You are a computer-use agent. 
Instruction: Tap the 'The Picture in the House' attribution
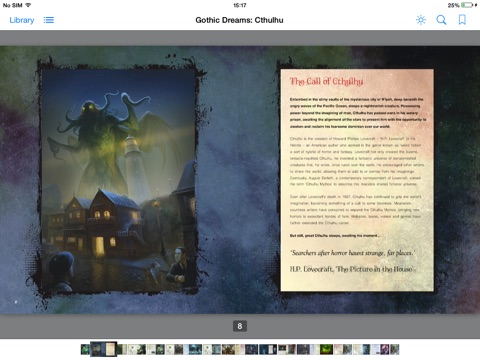pos(352,269)
